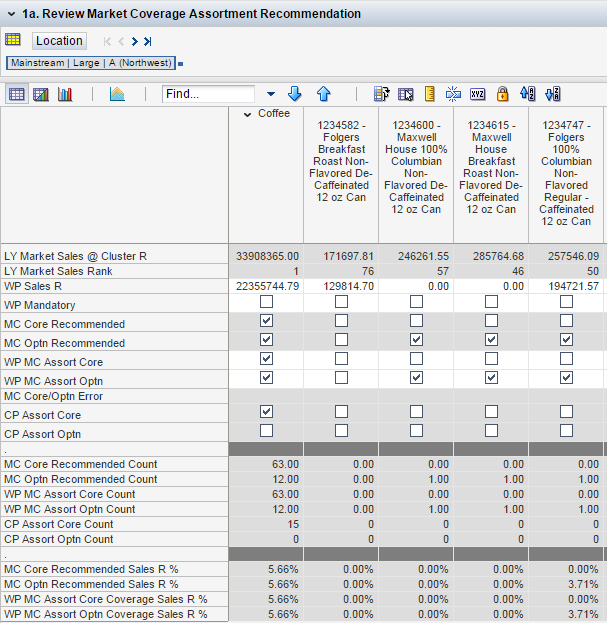Toggle MC Core Recommended for Coffee

(267, 321)
